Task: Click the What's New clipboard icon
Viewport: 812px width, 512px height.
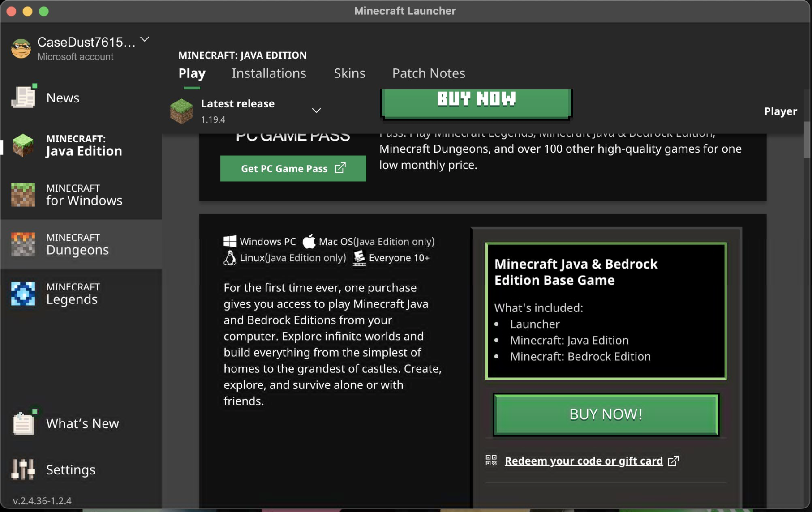Action: click(x=23, y=423)
